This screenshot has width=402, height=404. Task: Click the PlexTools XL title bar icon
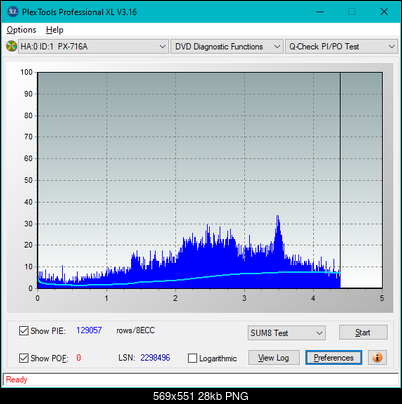13,12
